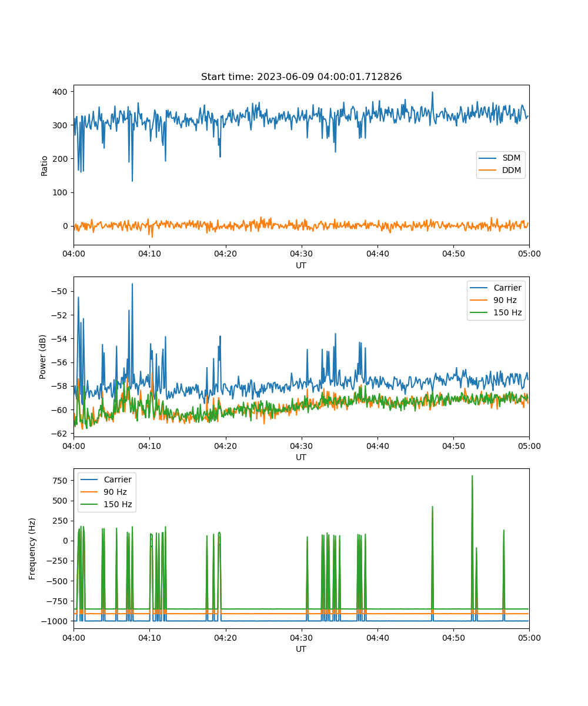
Task: Select the SDM legend entry
Action: [x=500, y=158]
